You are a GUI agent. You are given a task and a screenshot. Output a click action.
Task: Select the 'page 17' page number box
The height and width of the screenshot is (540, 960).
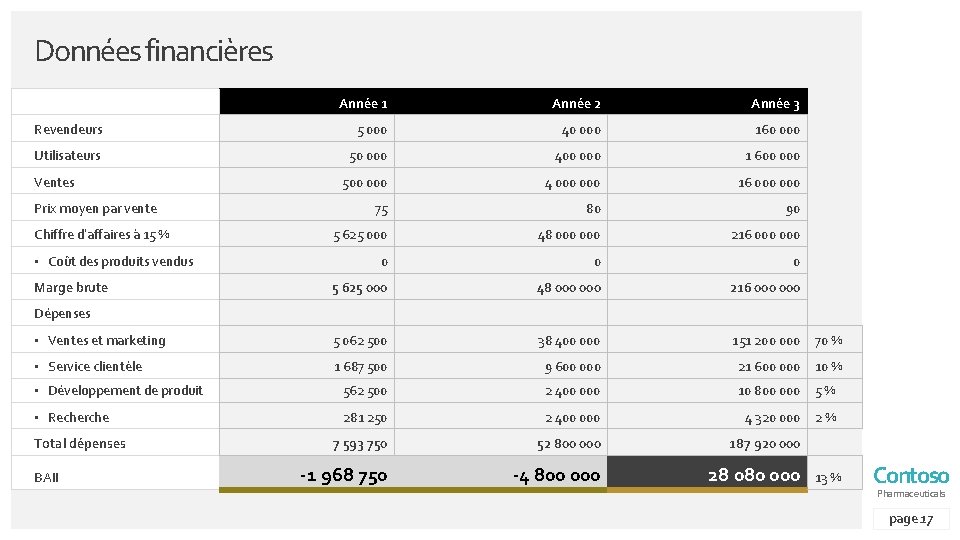pos(911,519)
